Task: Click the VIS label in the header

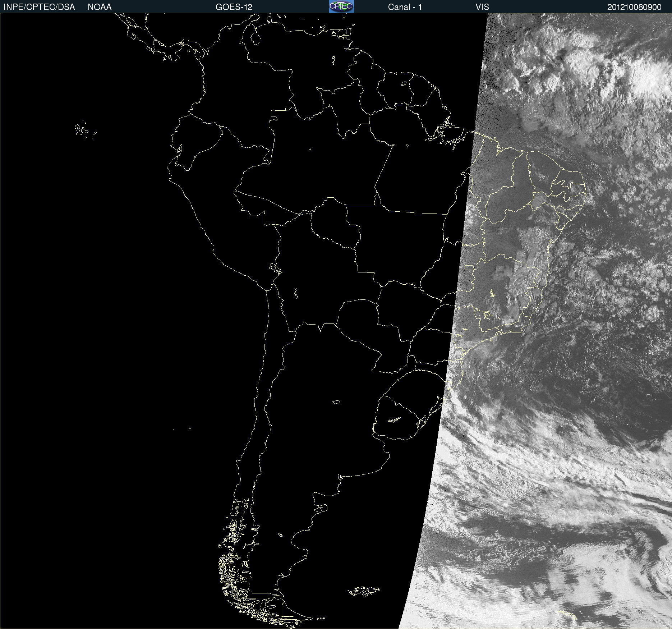Action: click(x=482, y=7)
